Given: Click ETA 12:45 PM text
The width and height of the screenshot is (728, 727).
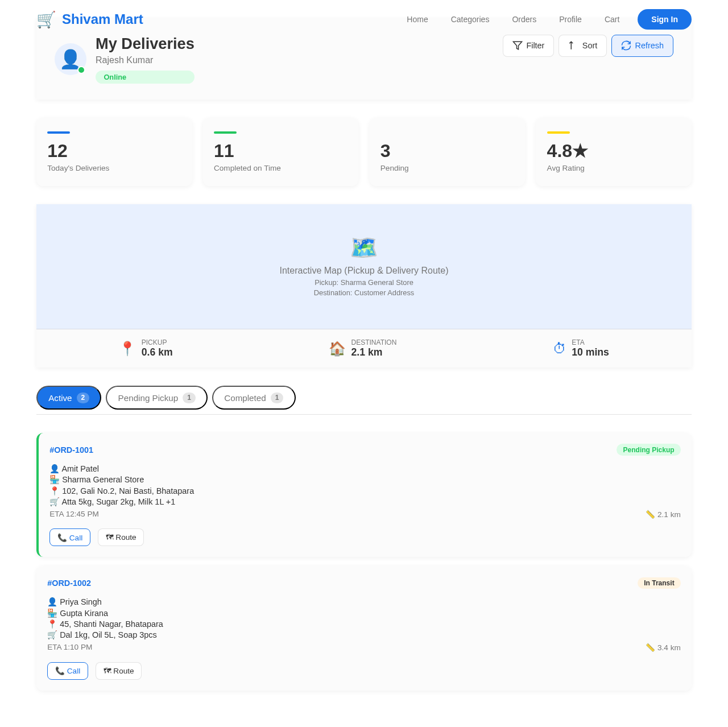Looking at the screenshot, I should tap(74, 514).
